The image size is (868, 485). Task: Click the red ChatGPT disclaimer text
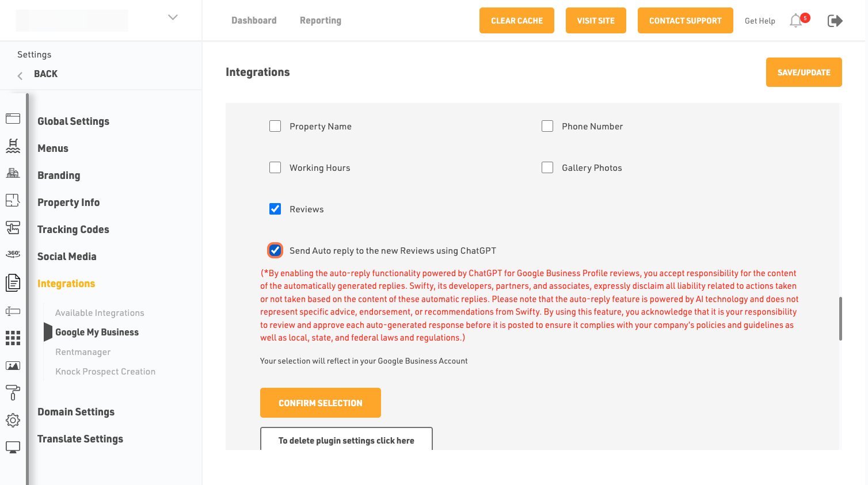point(530,305)
